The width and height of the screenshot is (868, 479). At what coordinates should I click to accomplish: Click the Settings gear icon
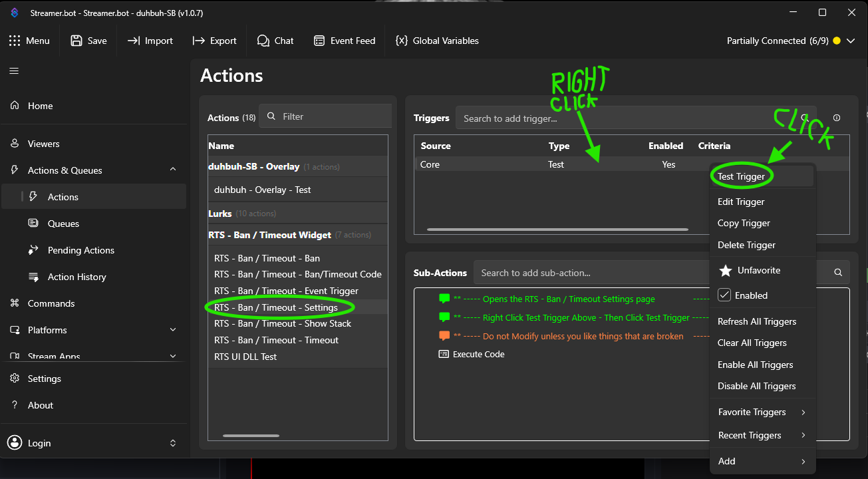pos(15,379)
